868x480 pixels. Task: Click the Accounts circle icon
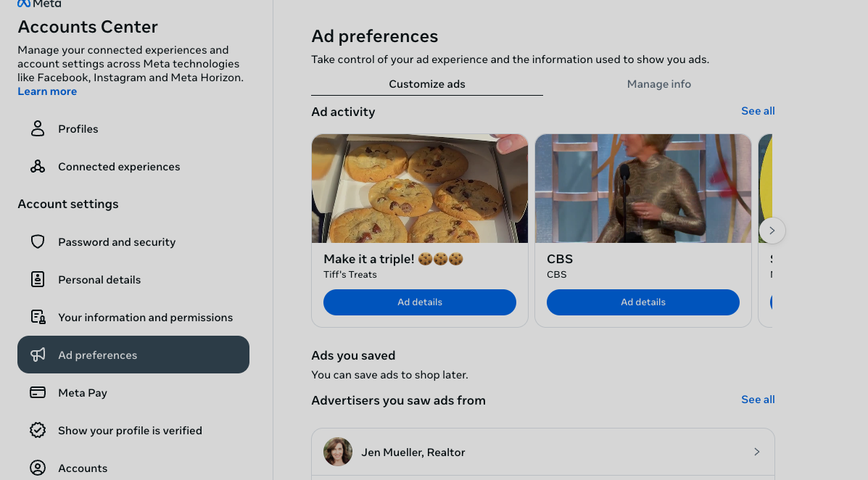[x=38, y=468]
